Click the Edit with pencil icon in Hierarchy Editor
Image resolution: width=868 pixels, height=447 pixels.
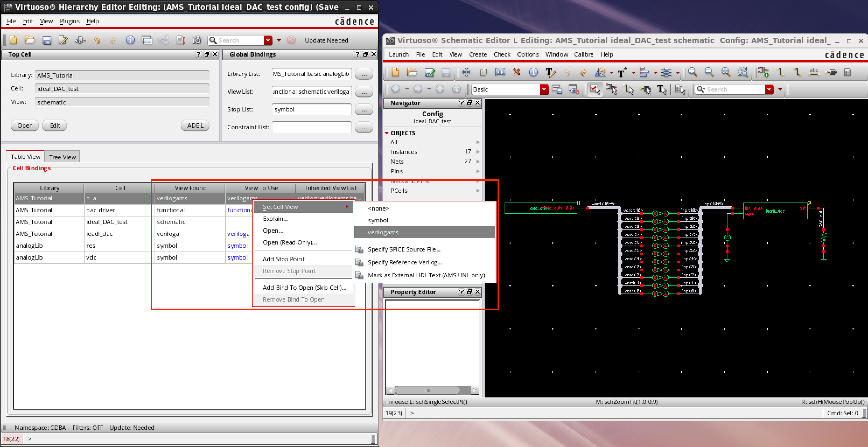pyautogui.click(x=63, y=40)
